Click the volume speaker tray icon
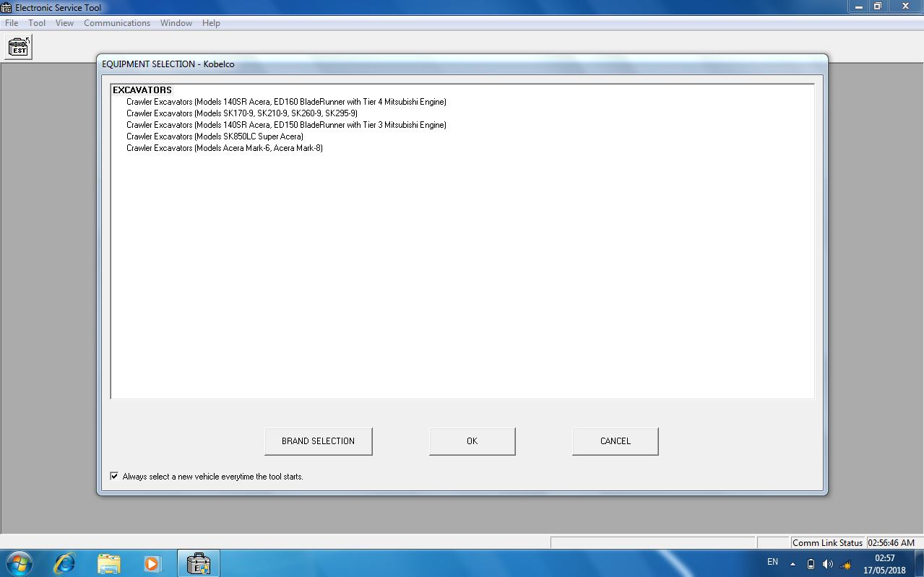 [x=828, y=564]
